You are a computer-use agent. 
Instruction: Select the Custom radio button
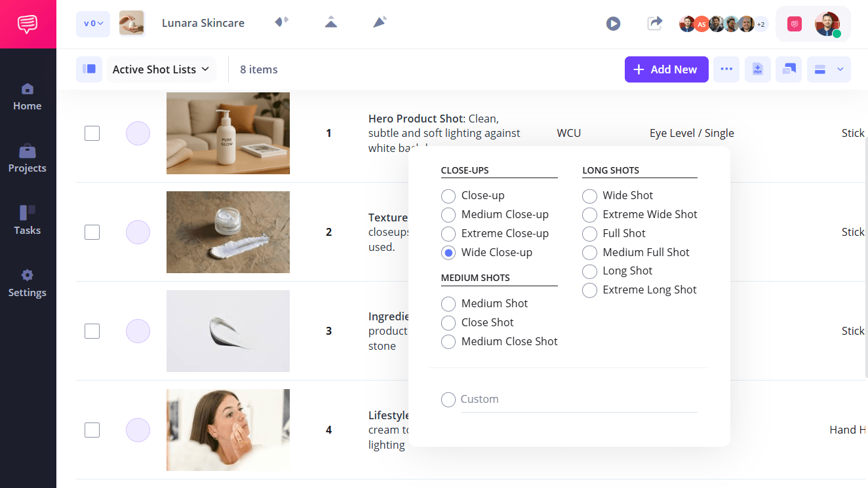coord(448,400)
